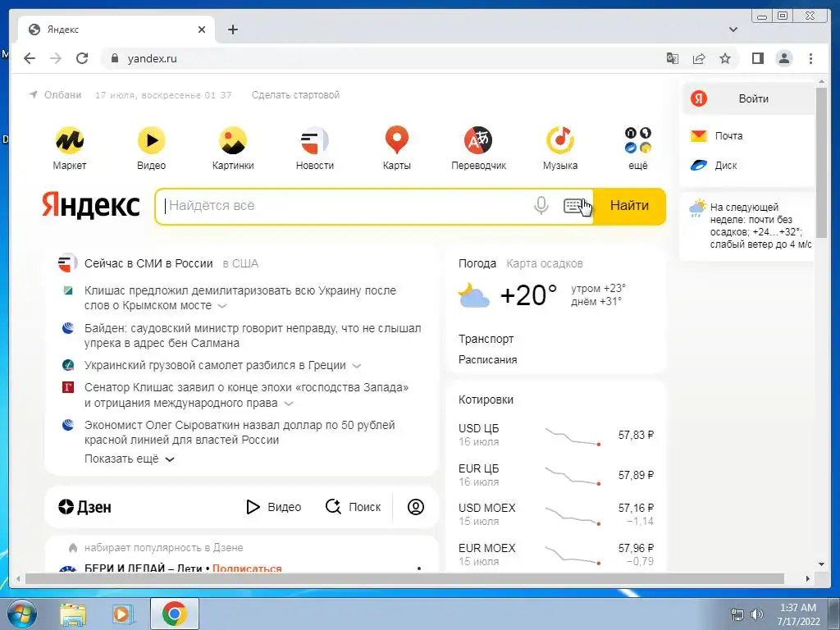
Task: Open Dzen Поиск search
Action: [354, 507]
